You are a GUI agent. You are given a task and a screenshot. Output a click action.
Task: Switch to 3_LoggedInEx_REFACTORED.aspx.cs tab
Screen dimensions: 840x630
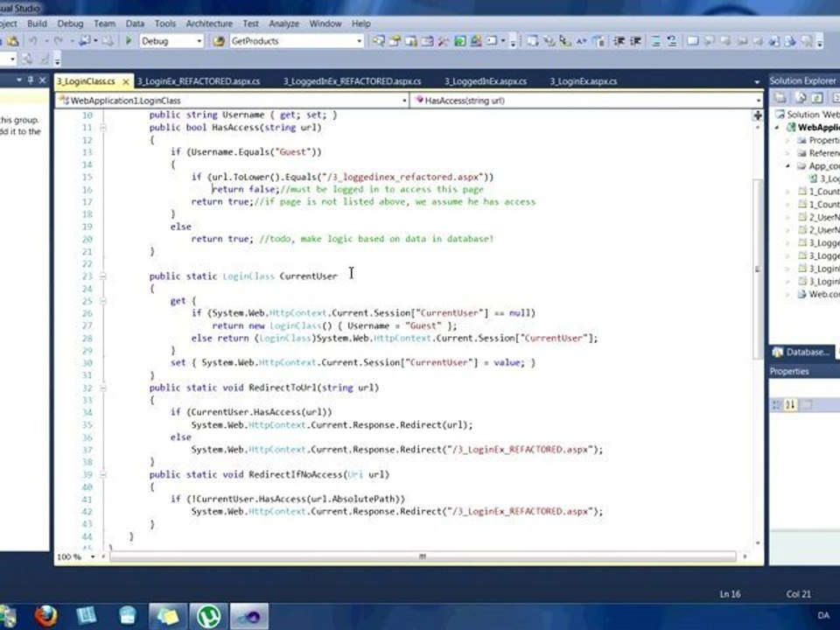tap(352, 81)
